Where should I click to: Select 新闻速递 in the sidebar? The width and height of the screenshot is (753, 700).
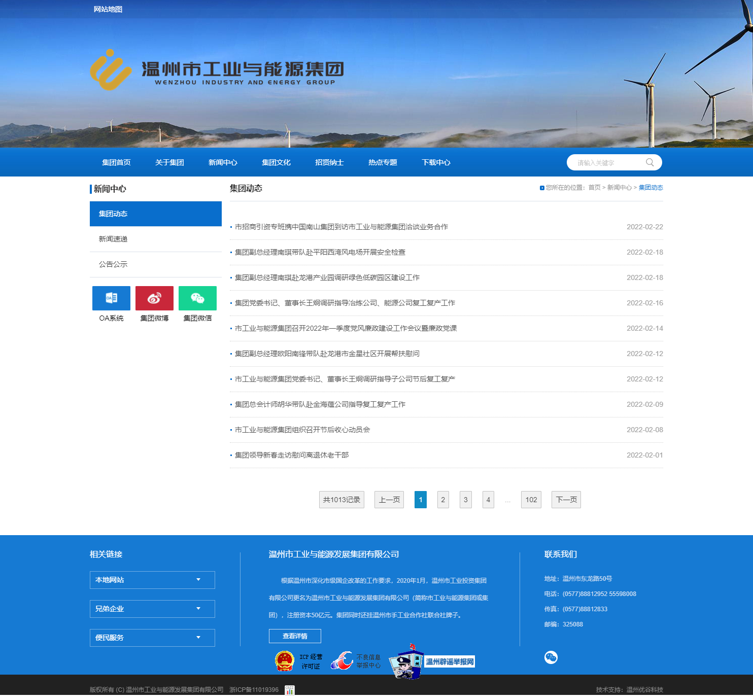click(x=113, y=239)
